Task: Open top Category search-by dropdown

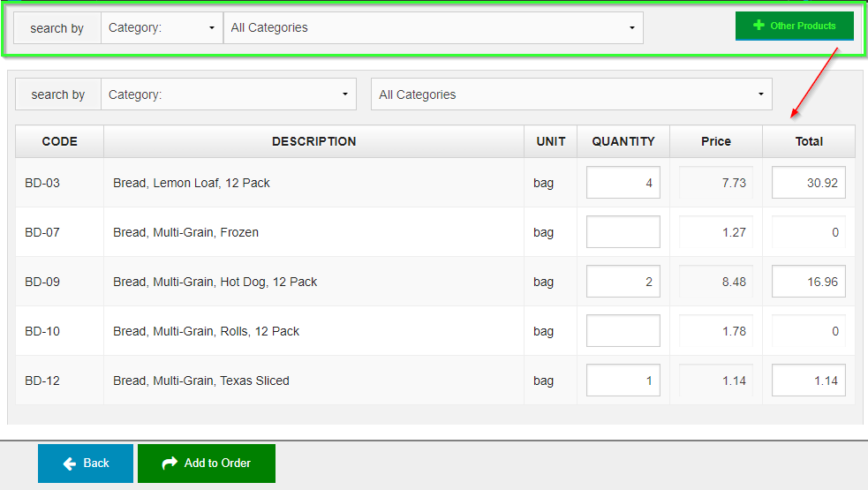Action: (162, 28)
